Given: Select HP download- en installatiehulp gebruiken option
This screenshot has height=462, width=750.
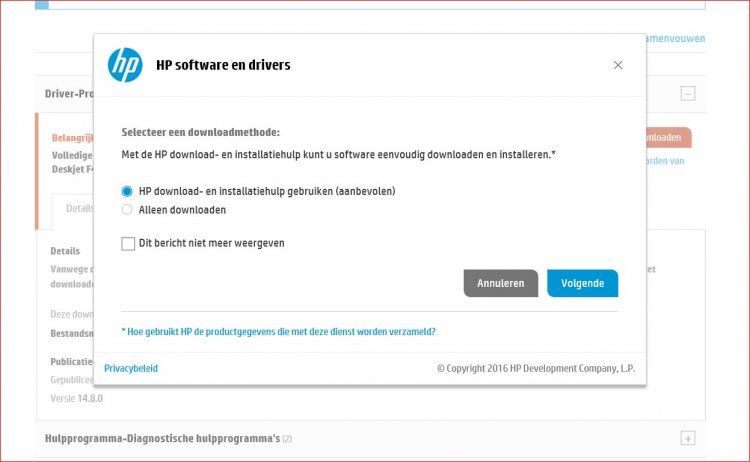Looking at the screenshot, I should pos(127,191).
